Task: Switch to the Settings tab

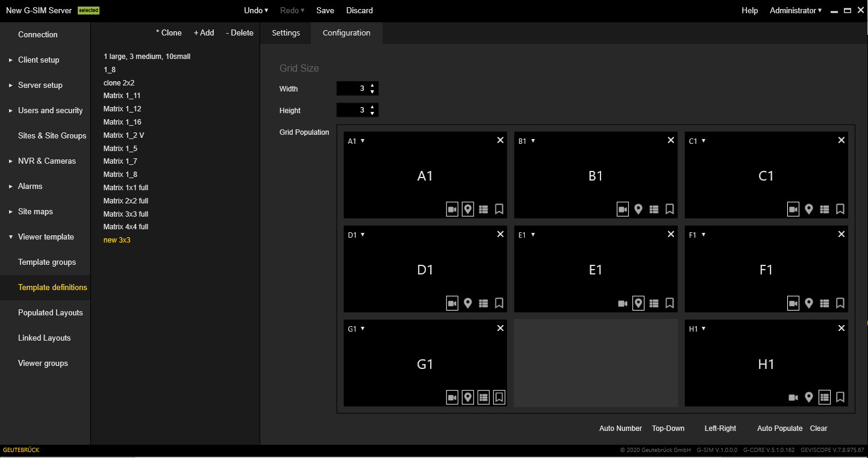Action: coord(286,33)
